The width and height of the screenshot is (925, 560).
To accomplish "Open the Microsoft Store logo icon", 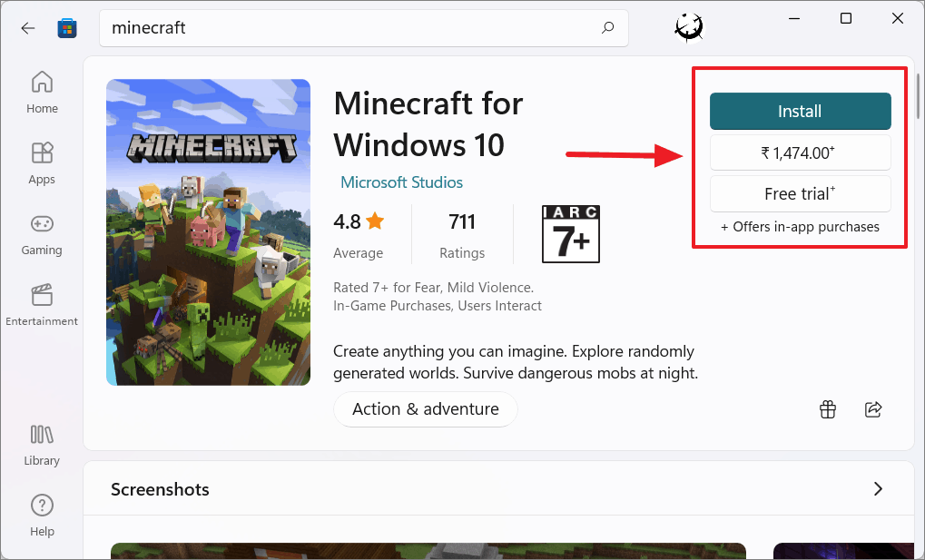I will (67, 28).
